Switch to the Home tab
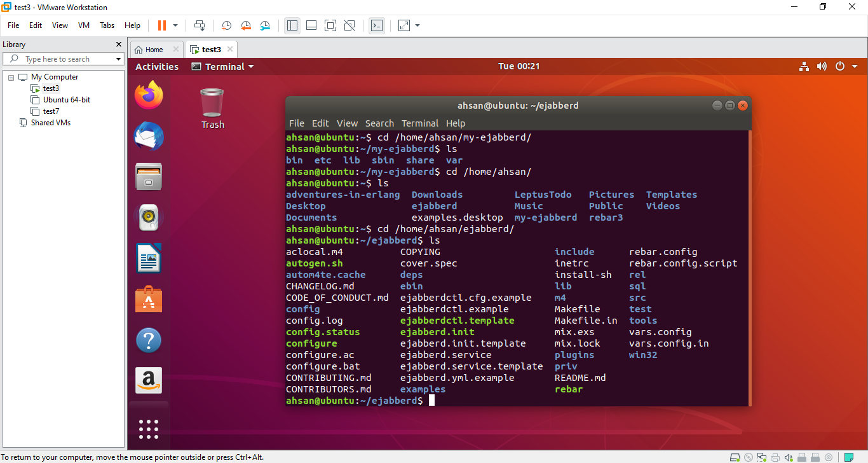 click(154, 50)
